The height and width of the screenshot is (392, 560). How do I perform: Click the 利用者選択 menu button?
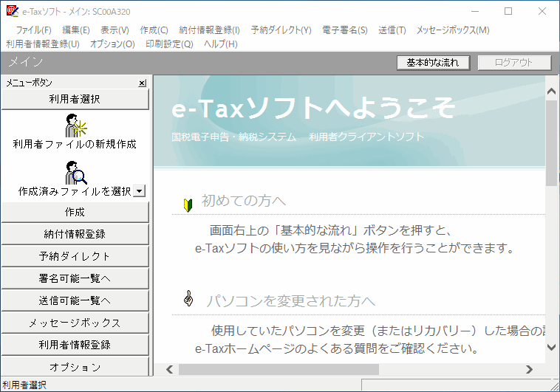pyautogui.click(x=75, y=99)
